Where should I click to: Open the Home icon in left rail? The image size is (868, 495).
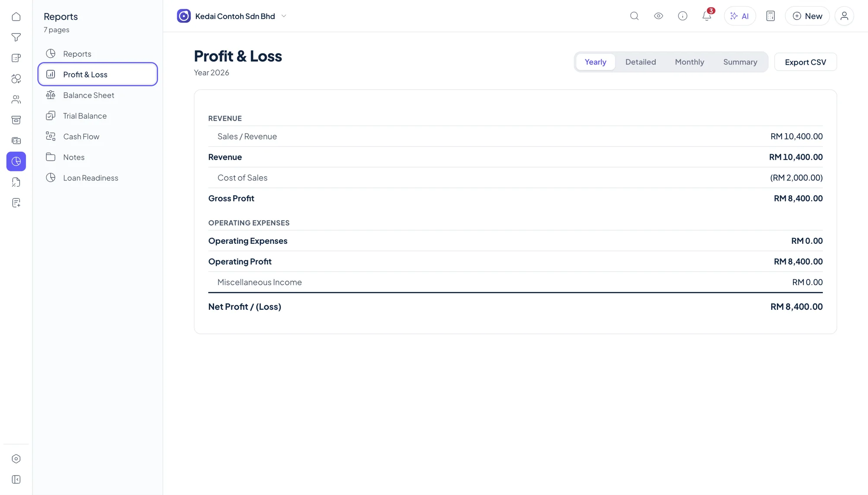(x=16, y=16)
